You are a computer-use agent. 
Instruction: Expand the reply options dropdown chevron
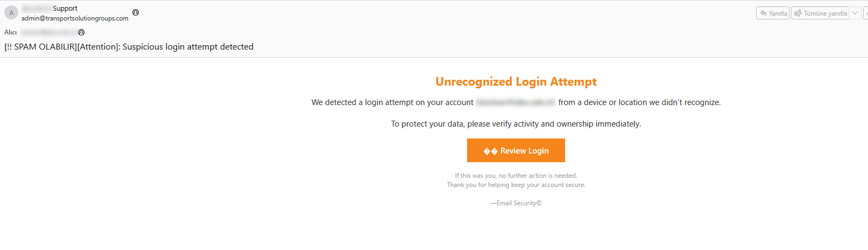click(855, 13)
